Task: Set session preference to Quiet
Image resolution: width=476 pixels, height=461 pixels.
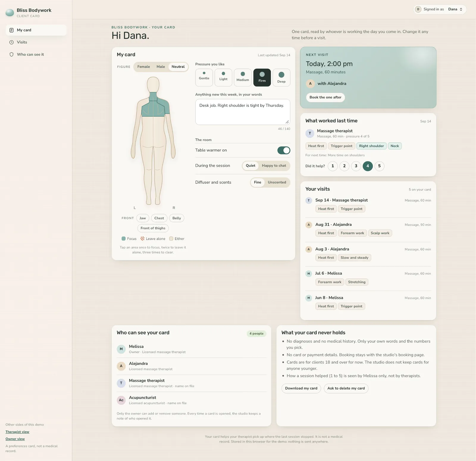Action: pos(250,166)
